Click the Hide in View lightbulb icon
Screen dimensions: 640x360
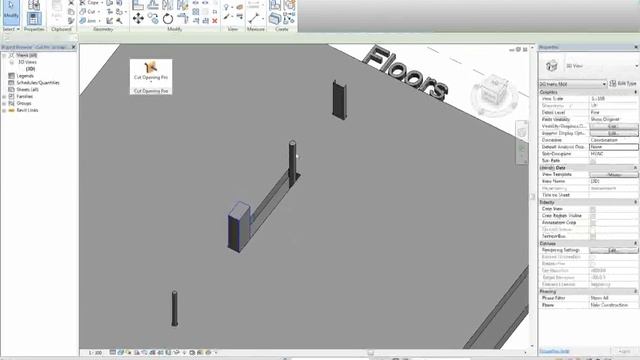226,7
